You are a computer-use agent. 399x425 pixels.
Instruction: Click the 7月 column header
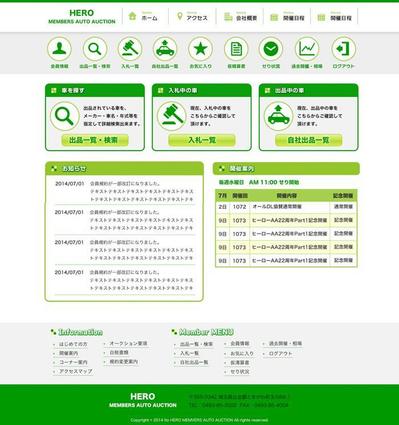222,196
